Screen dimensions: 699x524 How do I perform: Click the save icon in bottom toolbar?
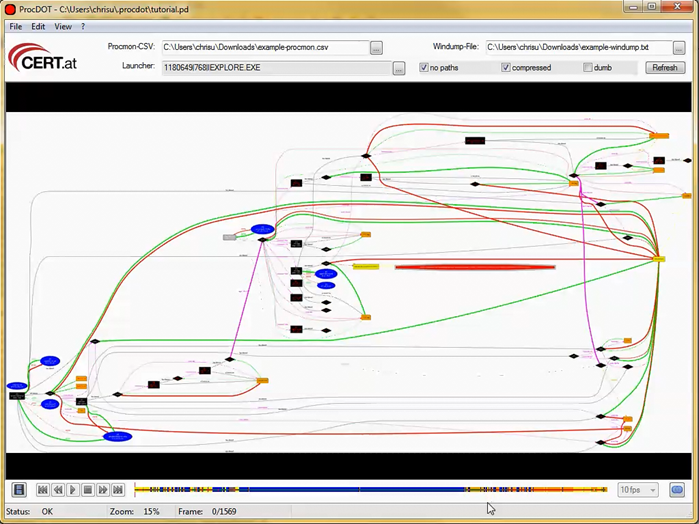[x=18, y=490]
